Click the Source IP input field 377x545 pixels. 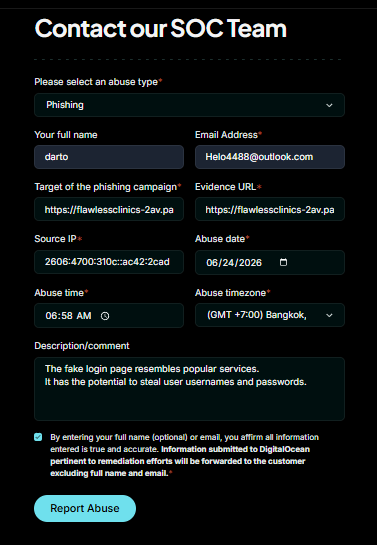109,262
